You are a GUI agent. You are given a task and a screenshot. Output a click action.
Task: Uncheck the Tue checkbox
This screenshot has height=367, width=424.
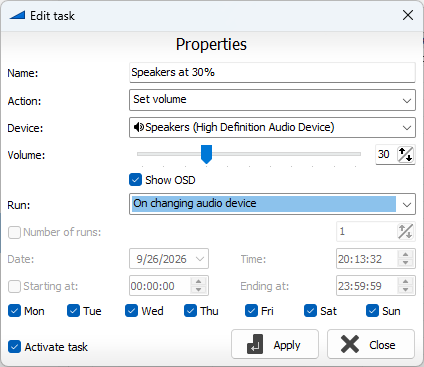[x=73, y=311]
